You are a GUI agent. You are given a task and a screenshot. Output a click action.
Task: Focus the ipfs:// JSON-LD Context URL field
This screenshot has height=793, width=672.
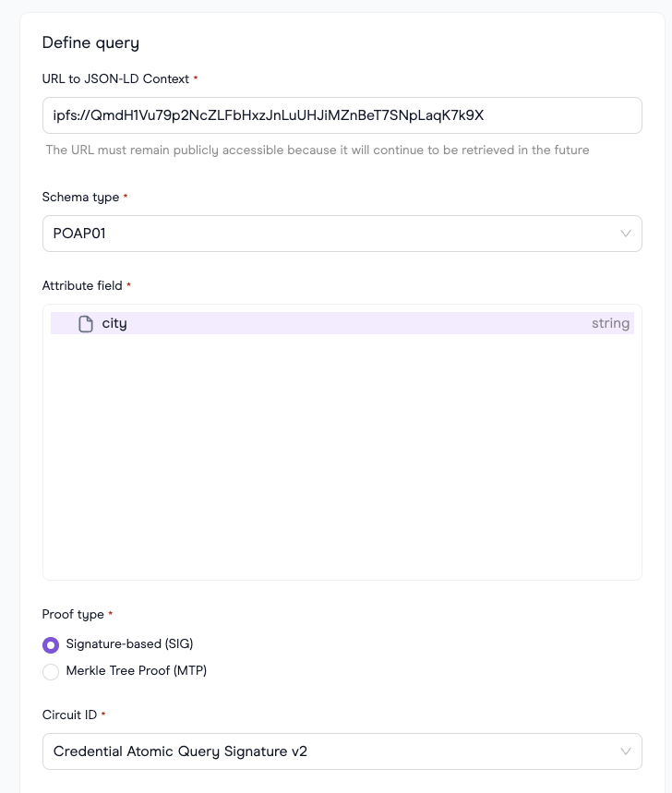pos(342,115)
